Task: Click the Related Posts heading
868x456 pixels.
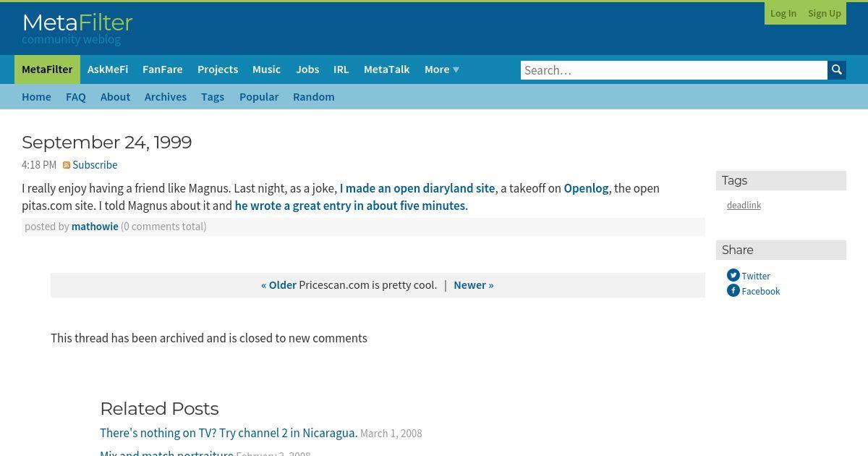Action: click(159, 409)
